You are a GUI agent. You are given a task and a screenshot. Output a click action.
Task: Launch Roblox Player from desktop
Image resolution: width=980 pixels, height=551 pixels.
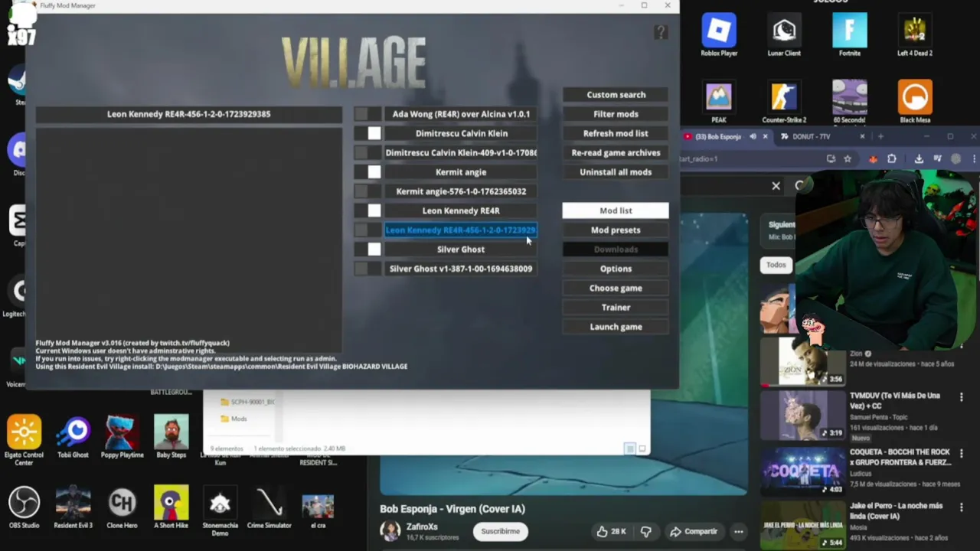point(719,34)
